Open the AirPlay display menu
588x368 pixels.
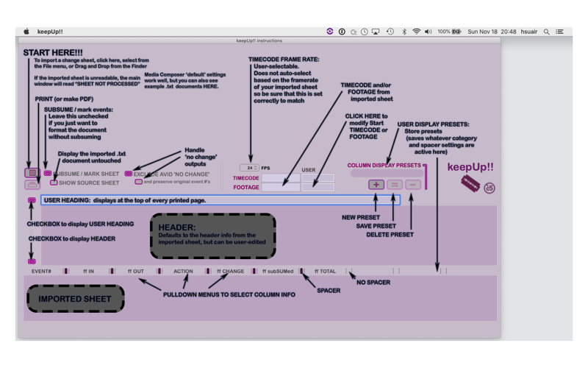tap(376, 32)
